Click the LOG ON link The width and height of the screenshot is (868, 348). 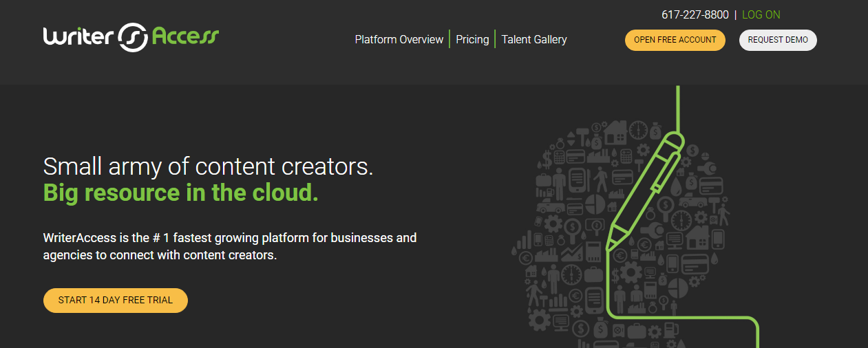coord(761,14)
